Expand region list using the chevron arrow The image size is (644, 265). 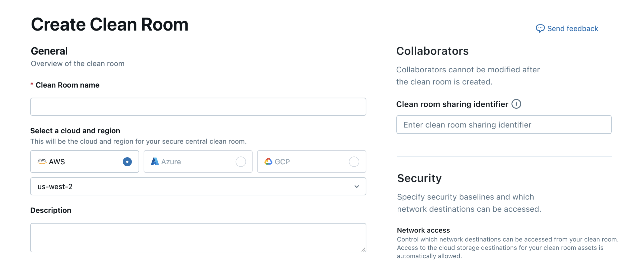[x=356, y=186]
